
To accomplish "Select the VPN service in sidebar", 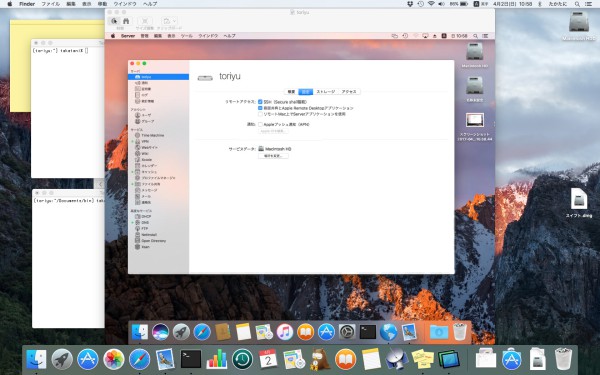I will 158,141.
